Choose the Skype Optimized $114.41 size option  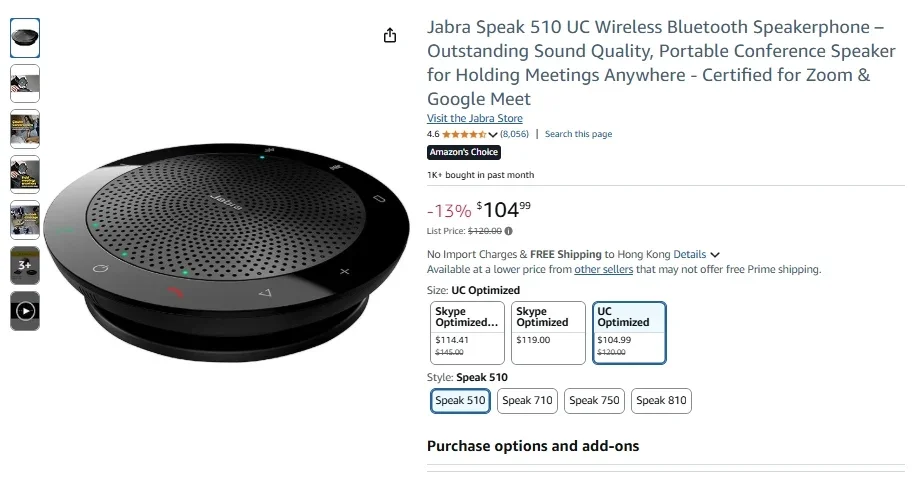[466, 333]
